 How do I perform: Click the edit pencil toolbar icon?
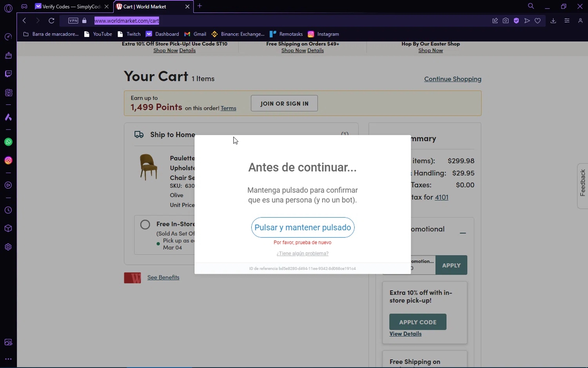tap(495, 20)
